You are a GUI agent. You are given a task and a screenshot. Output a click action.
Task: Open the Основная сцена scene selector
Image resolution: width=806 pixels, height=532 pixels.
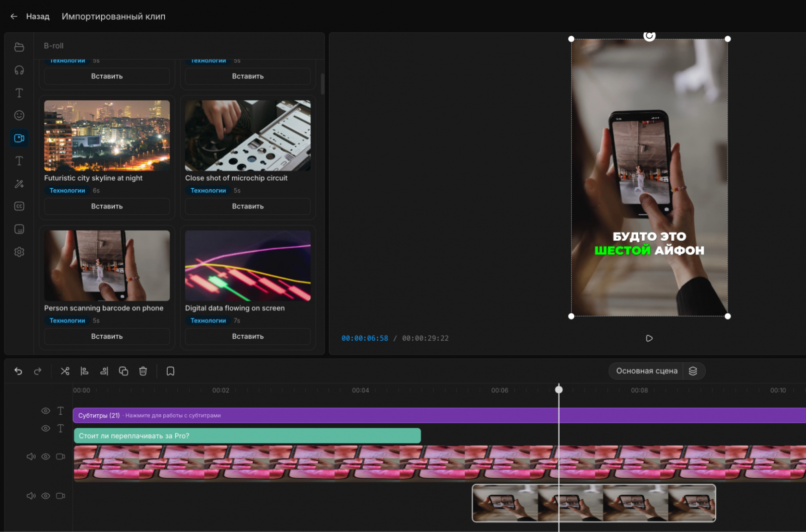coord(646,371)
